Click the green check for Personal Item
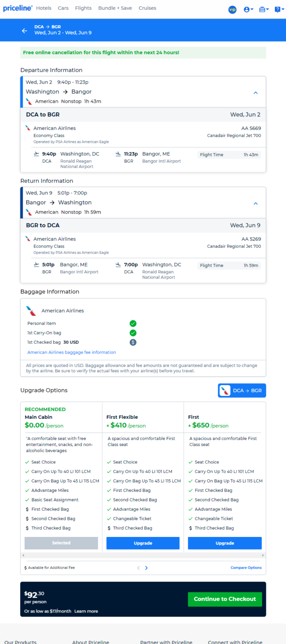The height and width of the screenshot is (644, 286). tap(133, 323)
